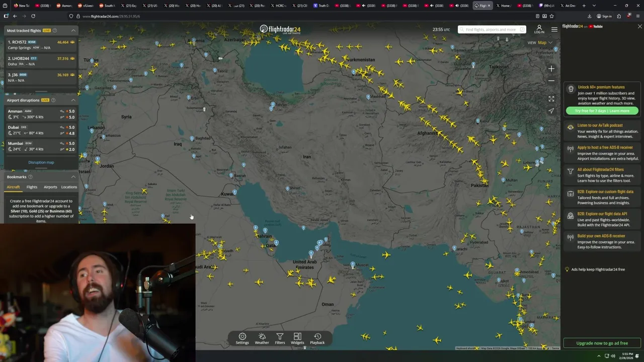Open browser extensions puzzle icon
Screen dimensions: 644x362
pyautogui.click(x=619, y=16)
